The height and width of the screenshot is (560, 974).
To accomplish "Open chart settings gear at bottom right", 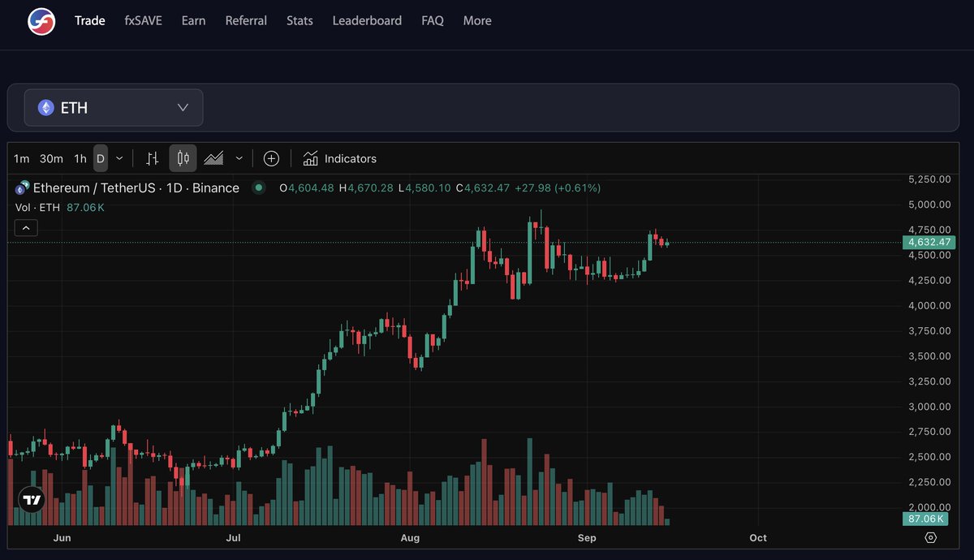I will tap(930, 537).
